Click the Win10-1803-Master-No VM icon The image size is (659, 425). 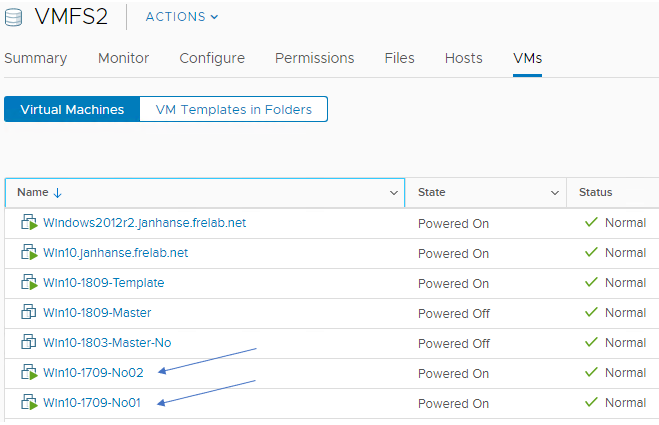(x=29, y=343)
